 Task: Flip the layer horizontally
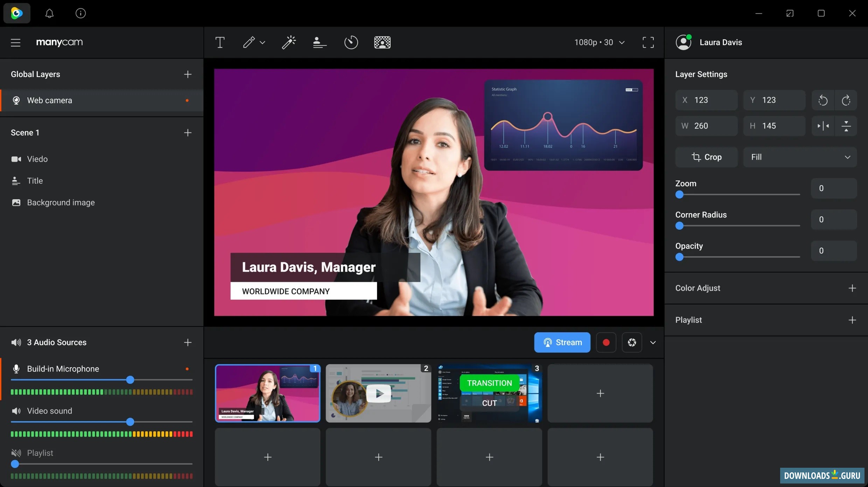tap(823, 126)
